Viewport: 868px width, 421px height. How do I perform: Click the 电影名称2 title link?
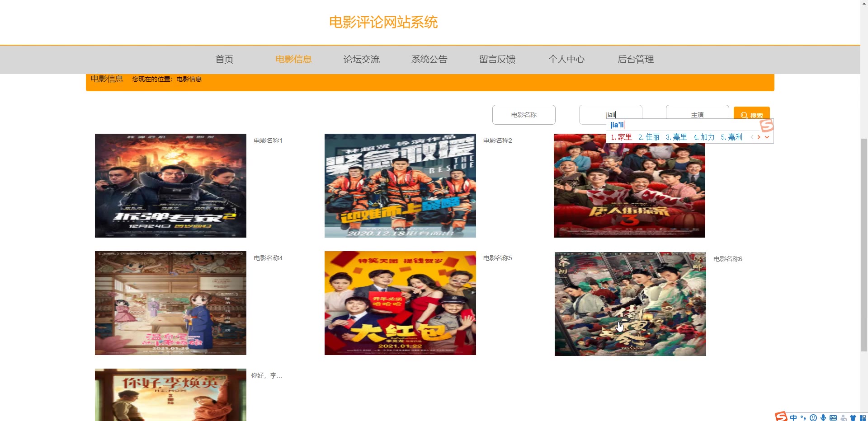click(498, 140)
